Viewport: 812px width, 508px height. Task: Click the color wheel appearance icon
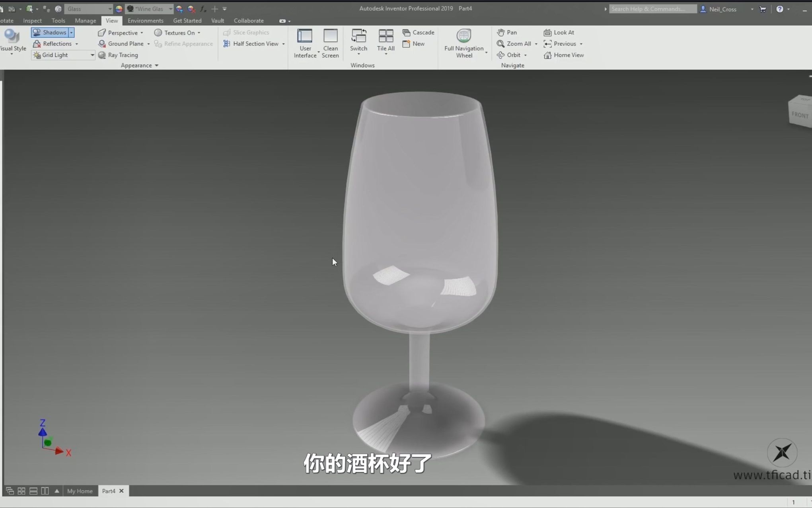pos(119,9)
